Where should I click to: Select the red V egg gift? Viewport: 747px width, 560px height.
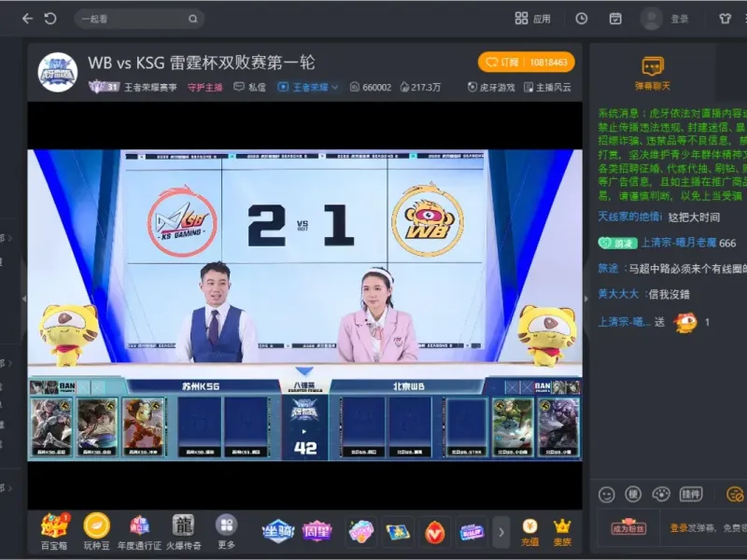[434, 531]
